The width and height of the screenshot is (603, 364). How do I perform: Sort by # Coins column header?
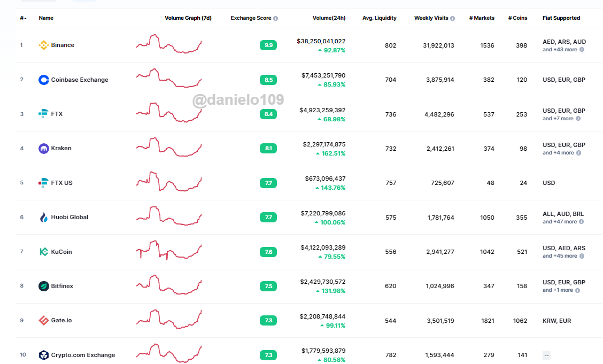(x=517, y=18)
